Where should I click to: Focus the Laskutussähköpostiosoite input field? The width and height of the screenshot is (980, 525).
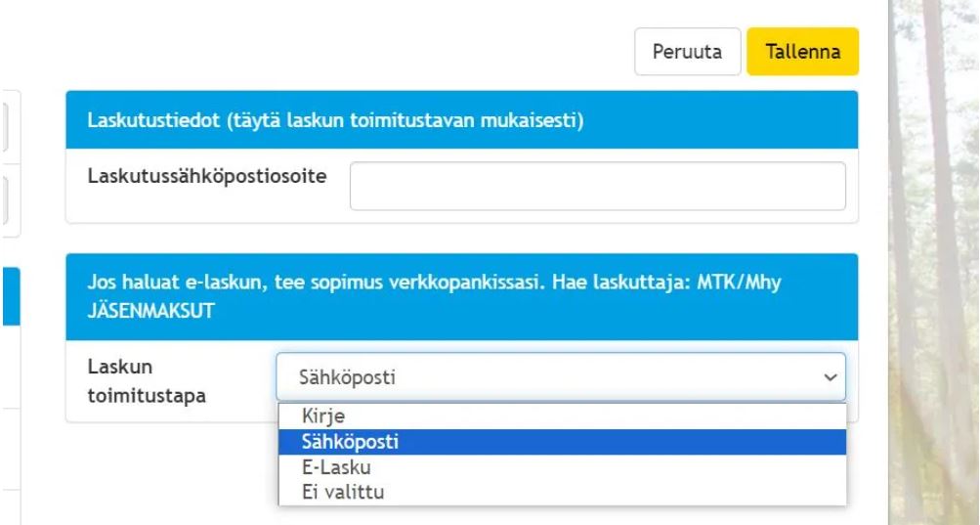(x=597, y=186)
